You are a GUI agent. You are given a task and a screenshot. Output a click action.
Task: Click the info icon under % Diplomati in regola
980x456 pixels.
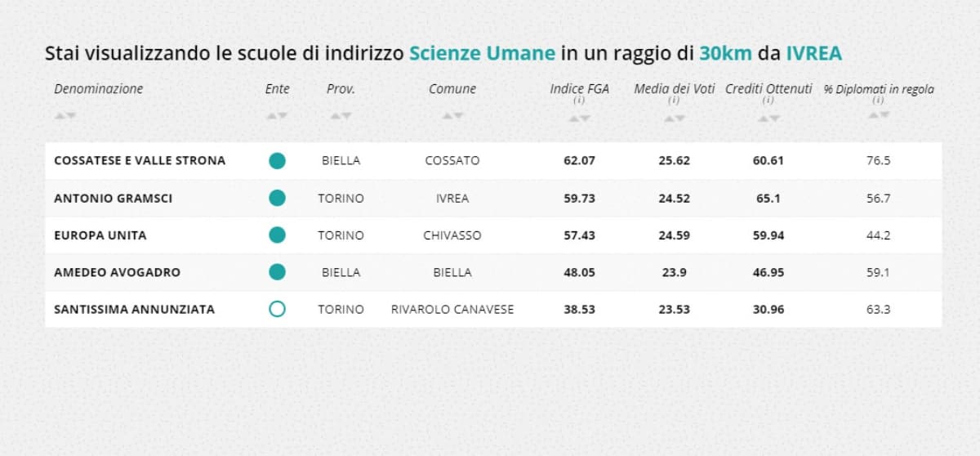878,100
